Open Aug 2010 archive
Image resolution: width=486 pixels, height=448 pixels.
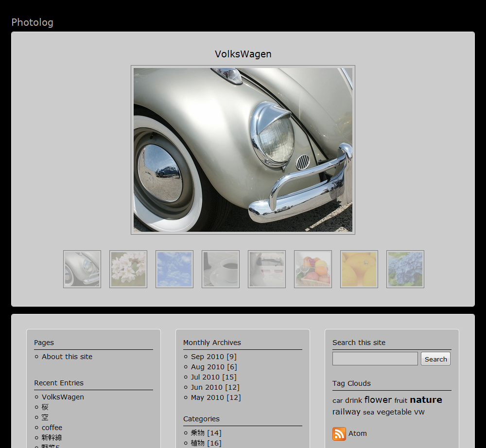(214, 367)
